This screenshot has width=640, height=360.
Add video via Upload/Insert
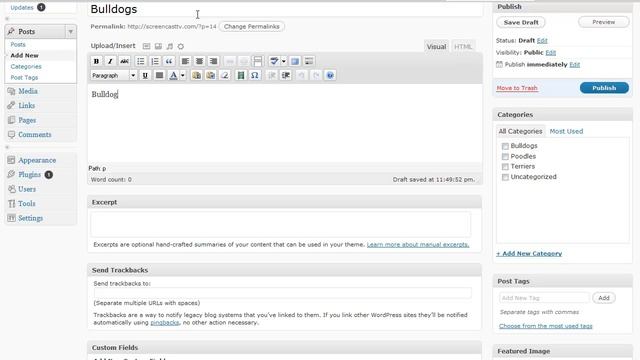(158, 47)
